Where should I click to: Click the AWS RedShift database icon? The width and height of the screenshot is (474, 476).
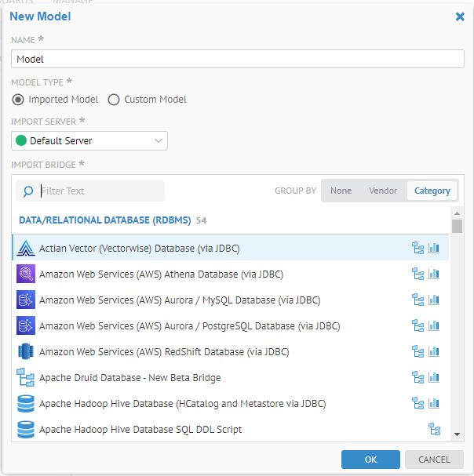coord(26,352)
